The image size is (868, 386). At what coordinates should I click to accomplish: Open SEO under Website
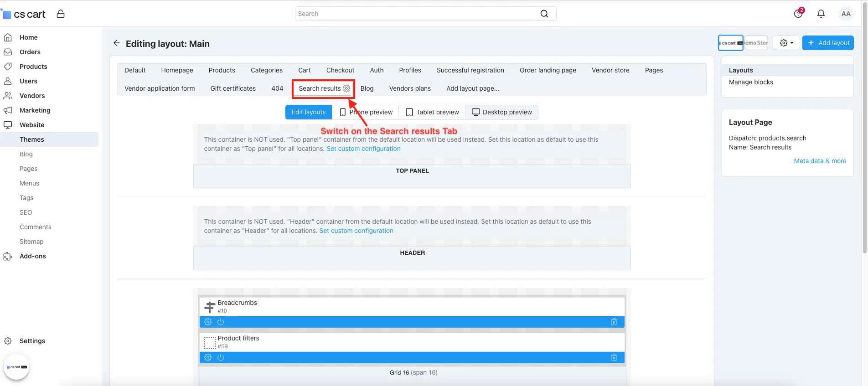click(x=26, y=212)
